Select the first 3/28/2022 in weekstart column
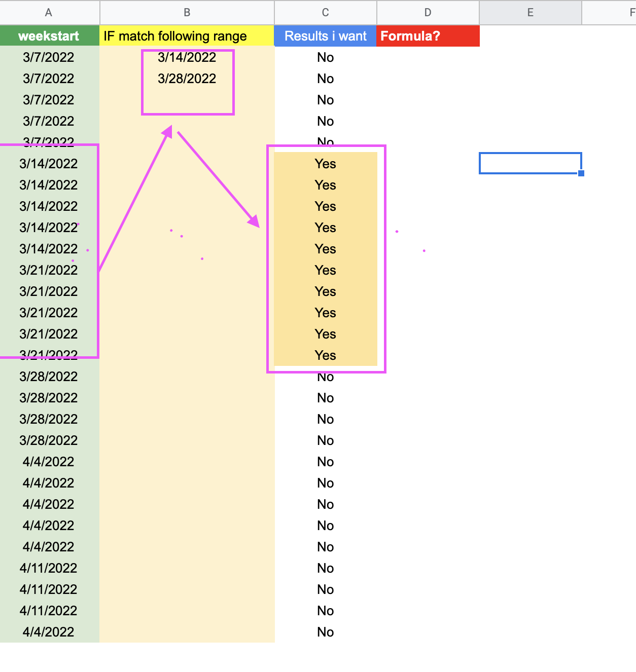This screenshot has height=672, width=636. (49, 377)
